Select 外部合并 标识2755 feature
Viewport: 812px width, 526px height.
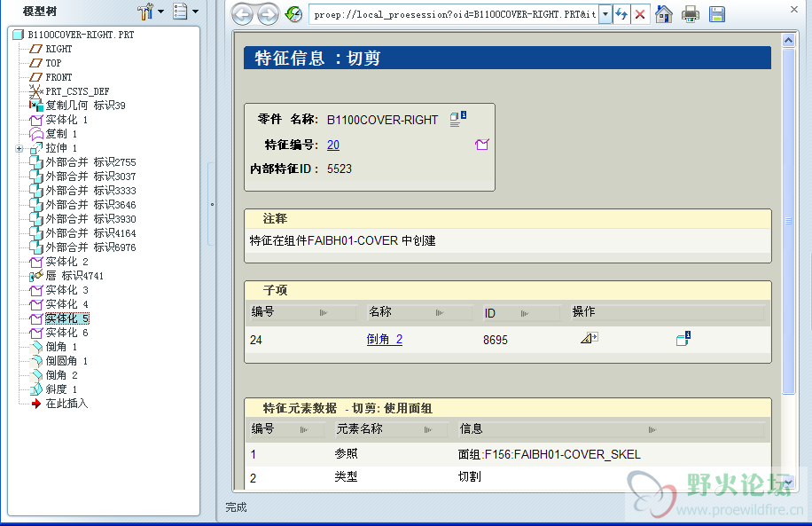[x=90, y=162]
